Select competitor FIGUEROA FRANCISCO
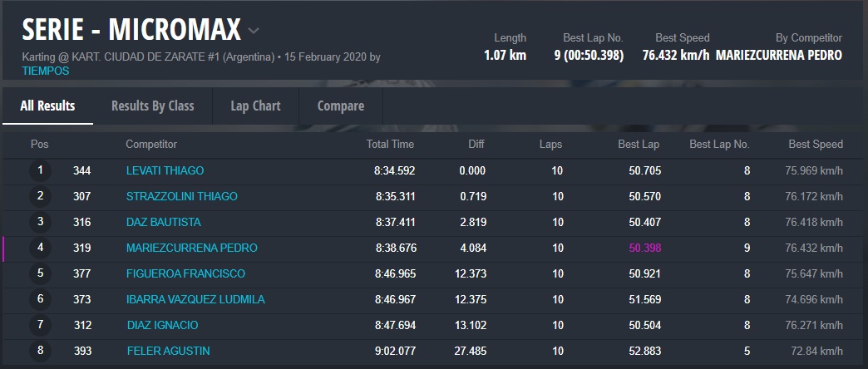This screenshot has width=868, height=369. pos(185,273)
